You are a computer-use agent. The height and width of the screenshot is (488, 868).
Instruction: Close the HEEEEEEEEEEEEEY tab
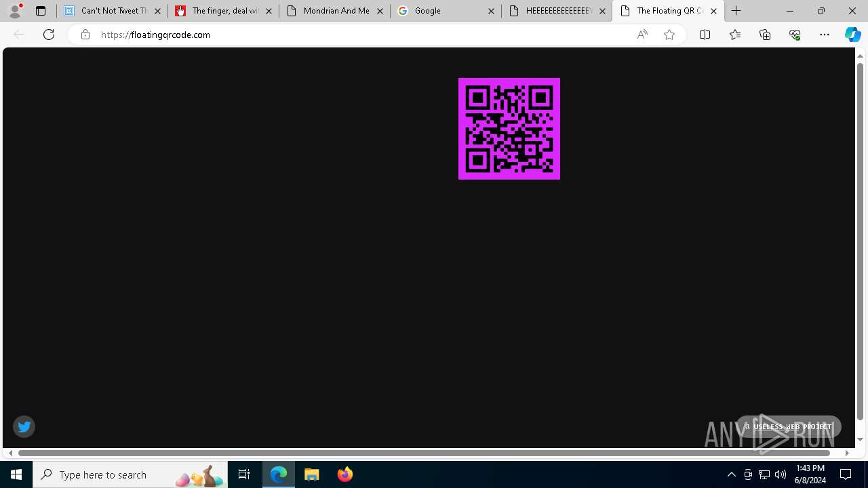(x=602, y=11)
